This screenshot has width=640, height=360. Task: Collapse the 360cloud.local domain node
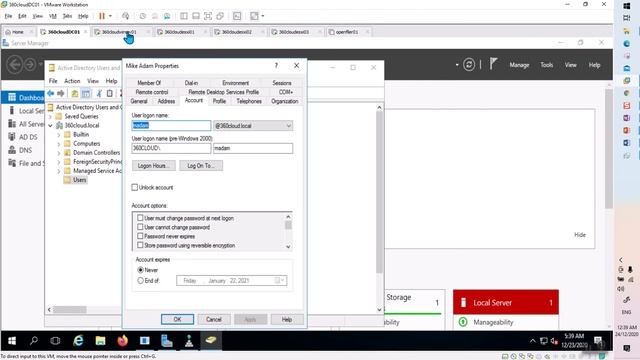point(51,126)
